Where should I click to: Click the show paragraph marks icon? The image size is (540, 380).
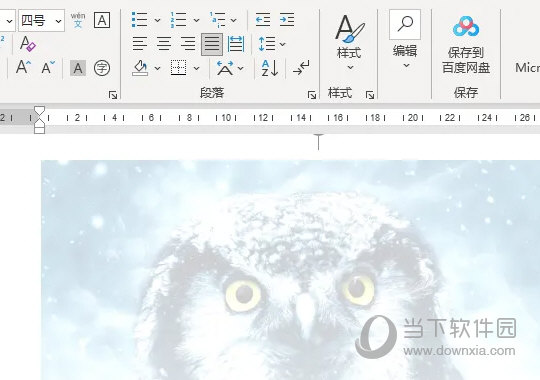301,68
